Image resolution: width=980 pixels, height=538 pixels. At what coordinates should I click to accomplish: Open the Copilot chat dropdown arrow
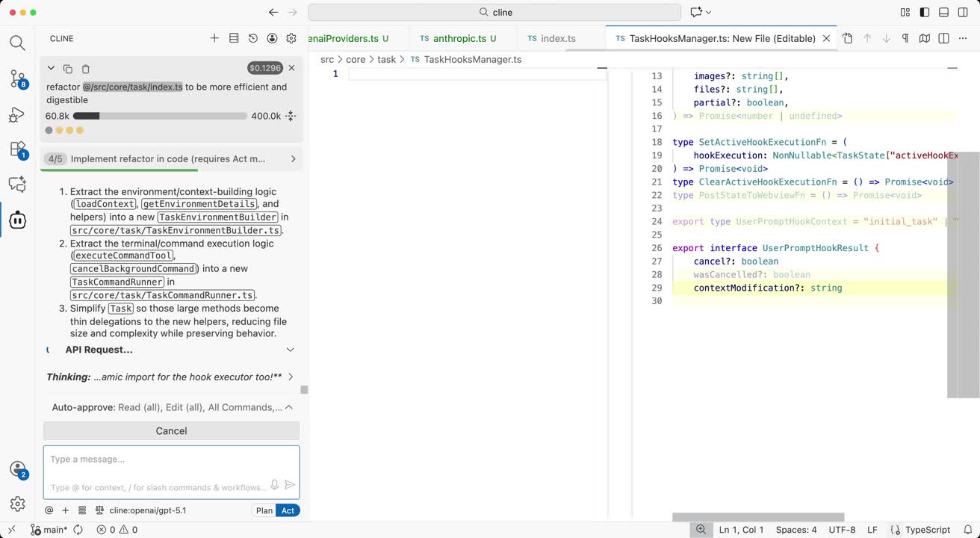pos(708,12)
